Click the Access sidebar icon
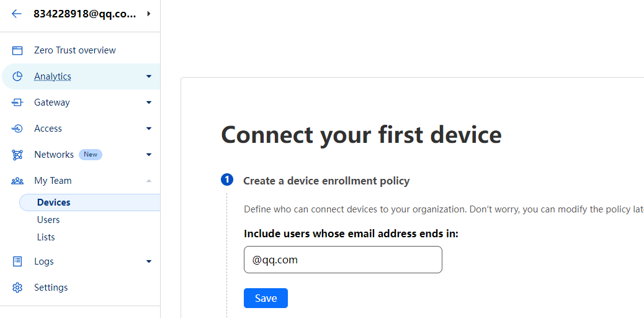 [x=17, y=129]
